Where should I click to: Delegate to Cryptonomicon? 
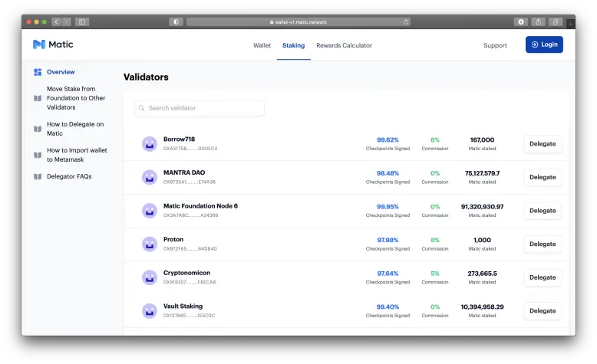[543, 277]
